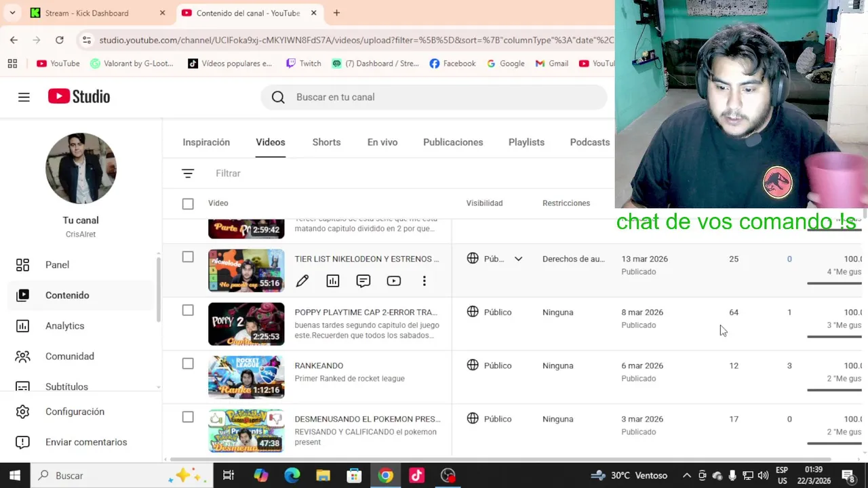The width and height of the screenshot is (868, 488).
Task: Click Configuración gear icon in the sidebar
Action: (22, 411)
